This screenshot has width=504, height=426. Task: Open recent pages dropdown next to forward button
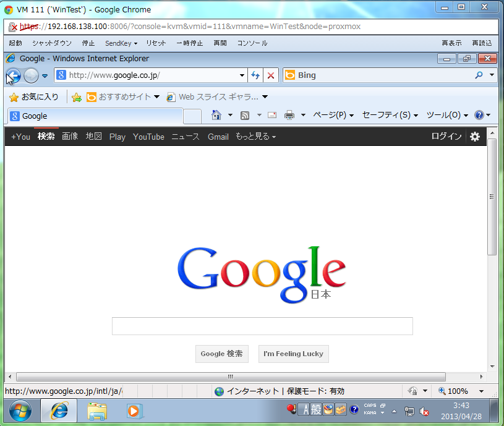45,76
